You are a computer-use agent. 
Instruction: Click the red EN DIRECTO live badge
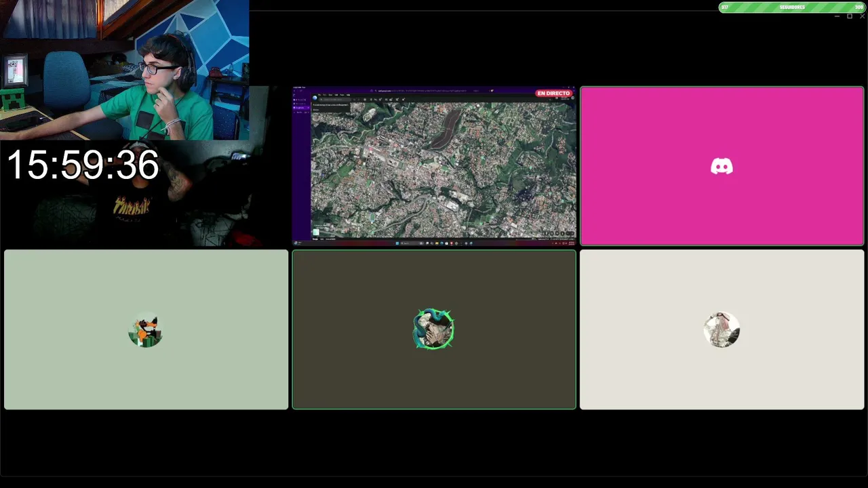click(x=554, y=94)
